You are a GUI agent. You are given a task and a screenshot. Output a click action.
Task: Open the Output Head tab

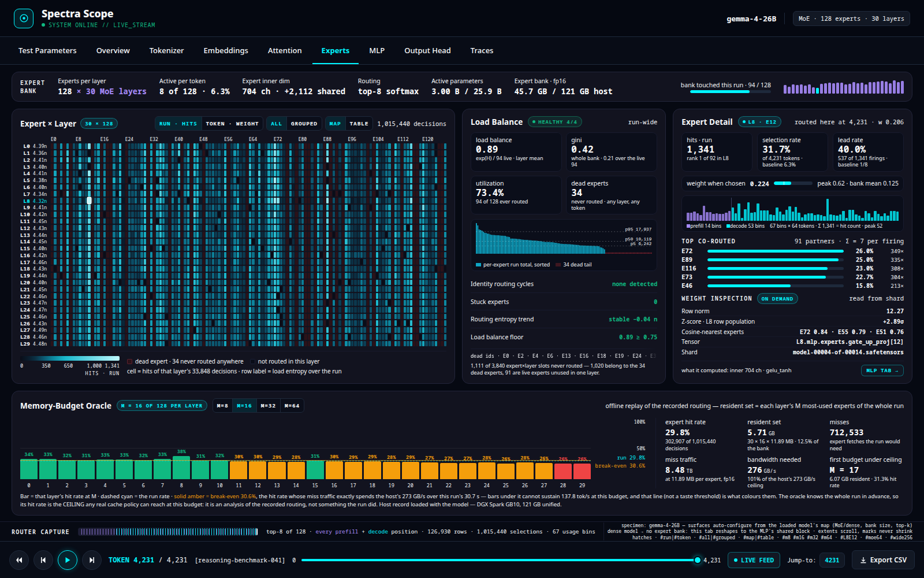pos(427,51)
